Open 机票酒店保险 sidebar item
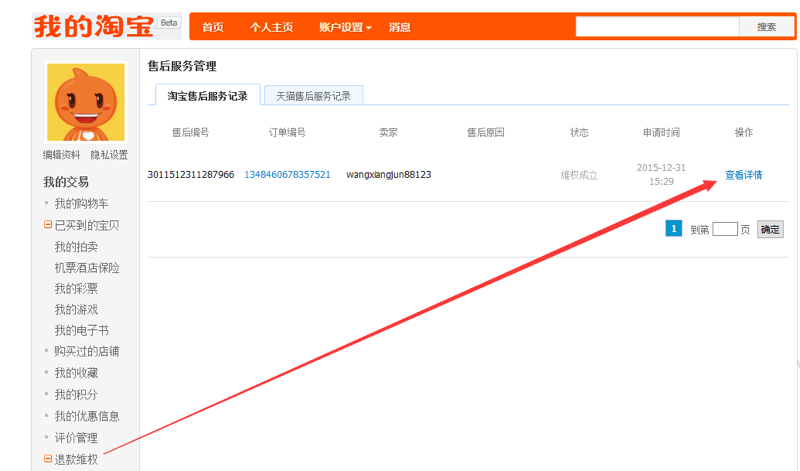Screen dimensions: 800x471 pos(87,268)
